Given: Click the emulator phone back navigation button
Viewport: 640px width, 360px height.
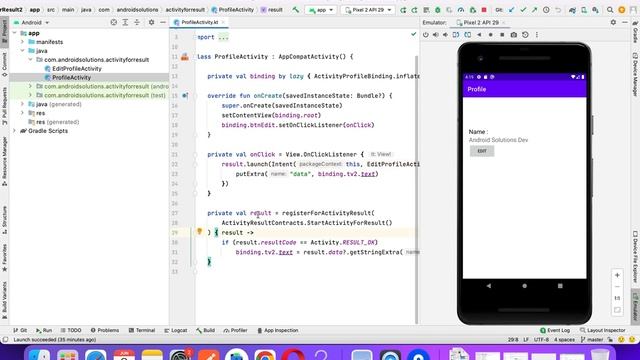Looking at the screenshot, I should [x=489, y=286].
